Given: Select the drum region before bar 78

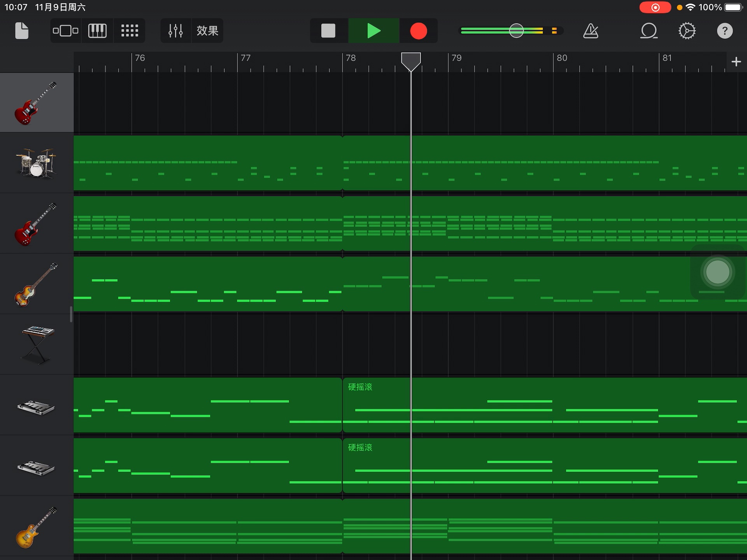Looking at the screenshot, I should coord(208,163).
